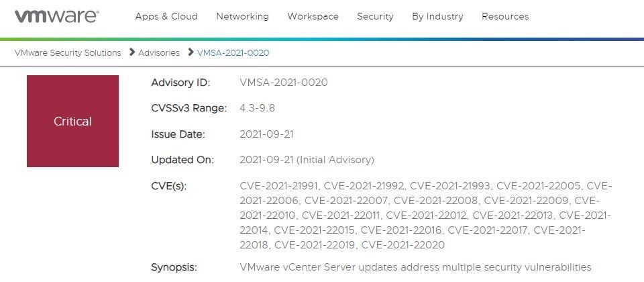
Task: Open the Workspace menu
Action: coord(313,16)
